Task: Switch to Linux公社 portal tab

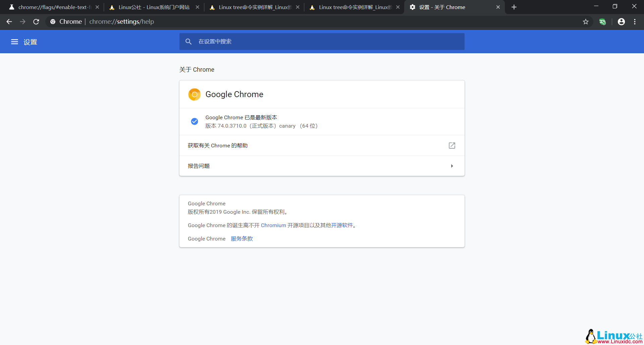Action: tap(154, 7)
